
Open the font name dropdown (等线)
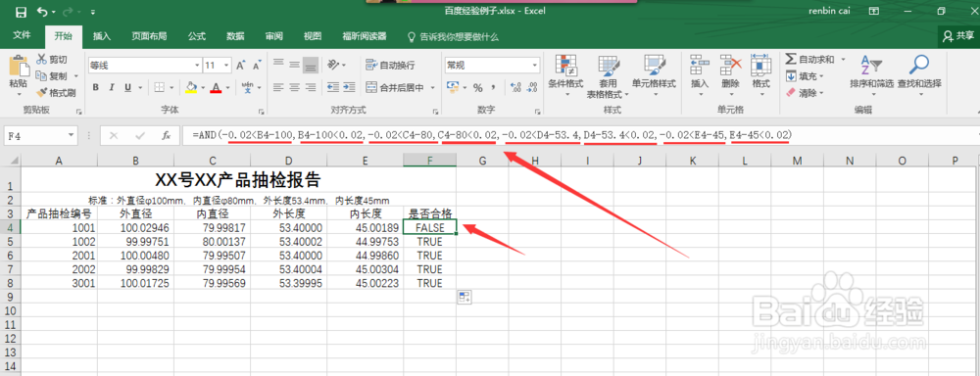click(x=198, y=65)
